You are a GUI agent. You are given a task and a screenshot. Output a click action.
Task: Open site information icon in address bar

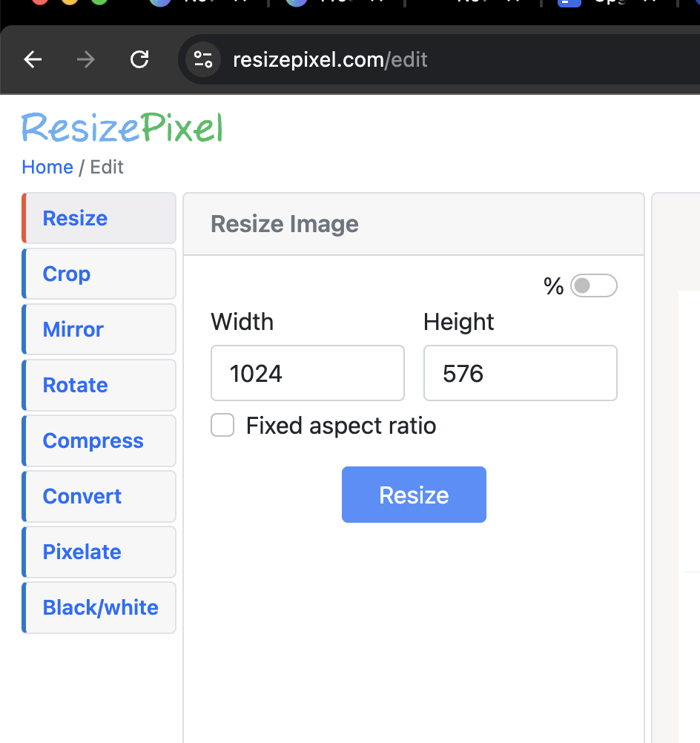point(203,60)
